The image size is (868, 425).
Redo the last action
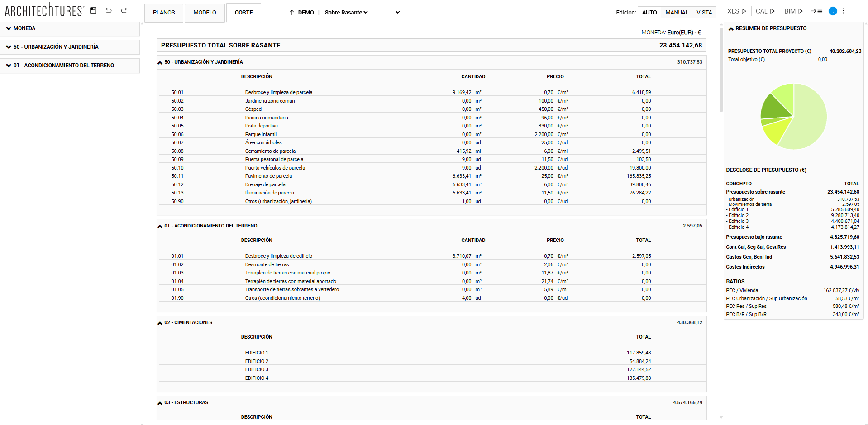124,10
